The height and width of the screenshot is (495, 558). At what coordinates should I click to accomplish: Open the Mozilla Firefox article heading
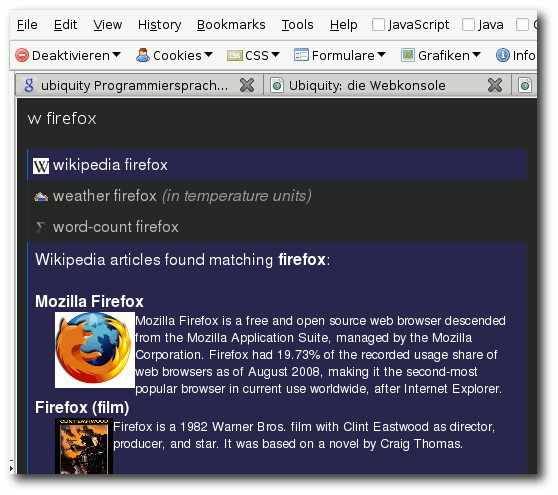coord(89,301)
